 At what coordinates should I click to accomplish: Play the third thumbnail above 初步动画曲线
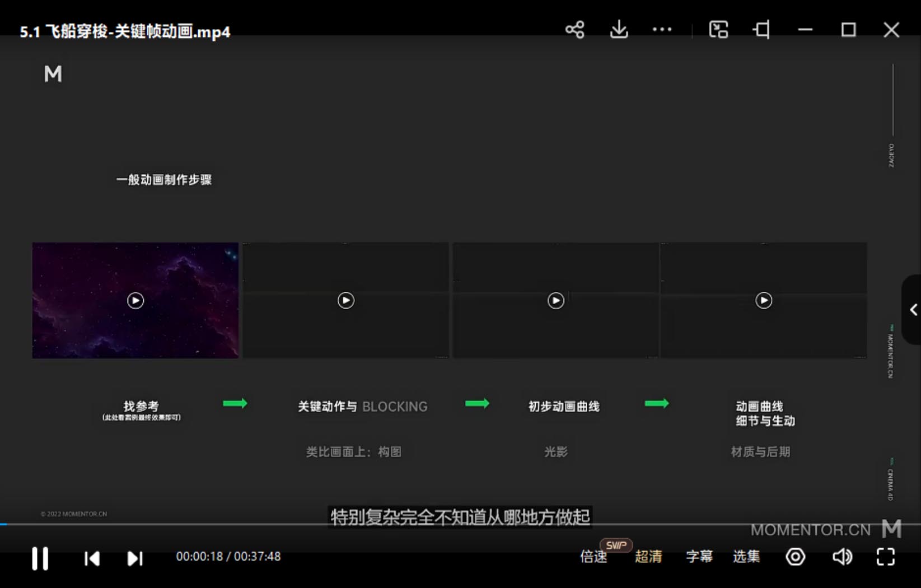[555, 301]
